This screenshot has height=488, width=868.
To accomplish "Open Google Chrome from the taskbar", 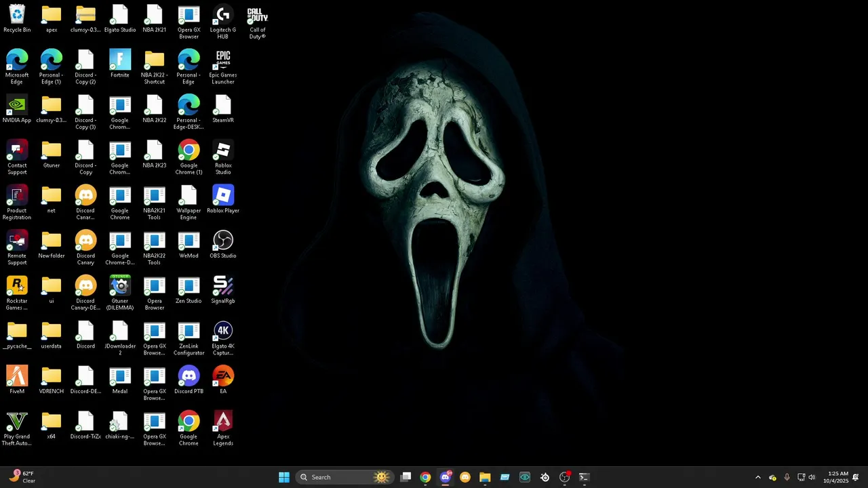I will pos(425,477).
